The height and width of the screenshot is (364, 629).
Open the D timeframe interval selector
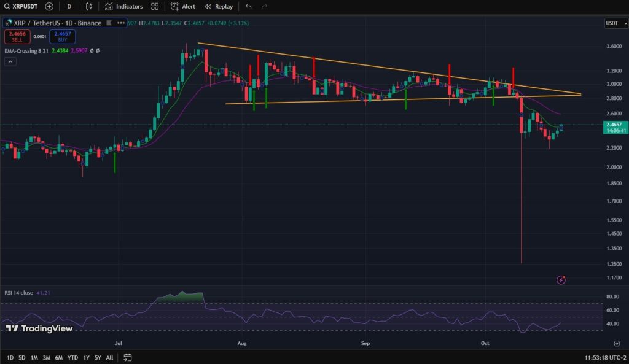coord(69,7)
